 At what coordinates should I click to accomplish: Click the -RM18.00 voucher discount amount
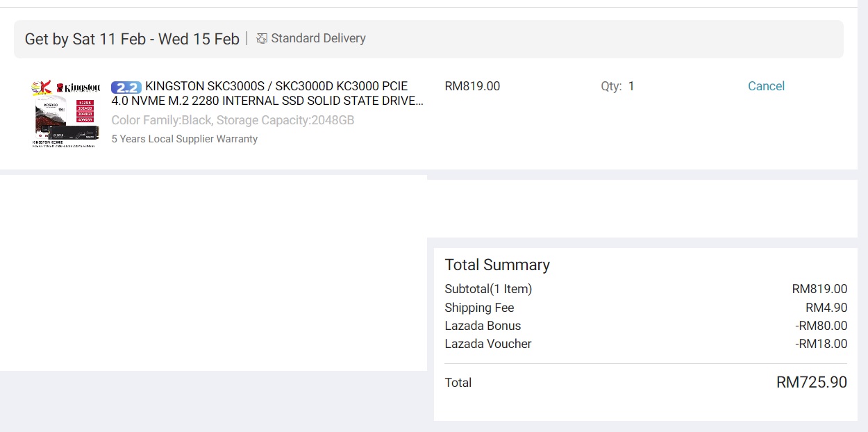click(x=821, y=344)
